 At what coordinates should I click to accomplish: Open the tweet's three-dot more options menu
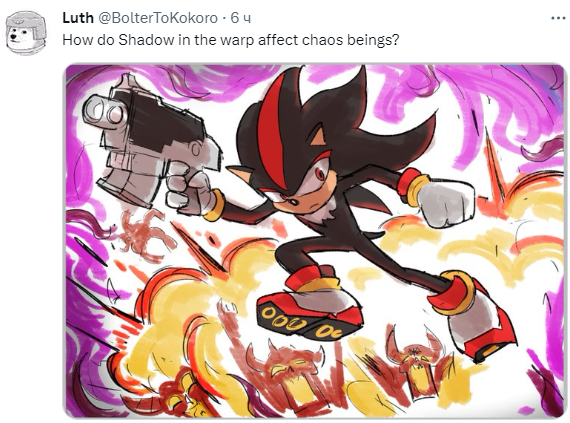558,18
